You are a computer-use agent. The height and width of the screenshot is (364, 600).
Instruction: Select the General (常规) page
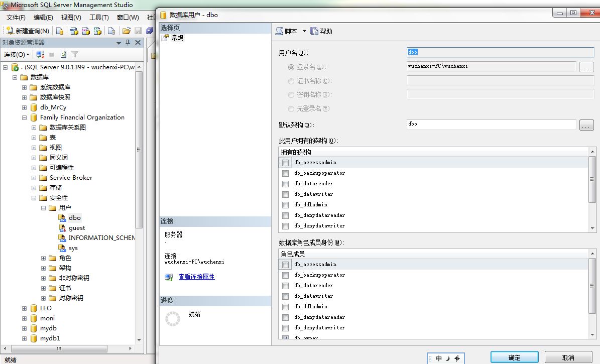click(x=177, y=38)
